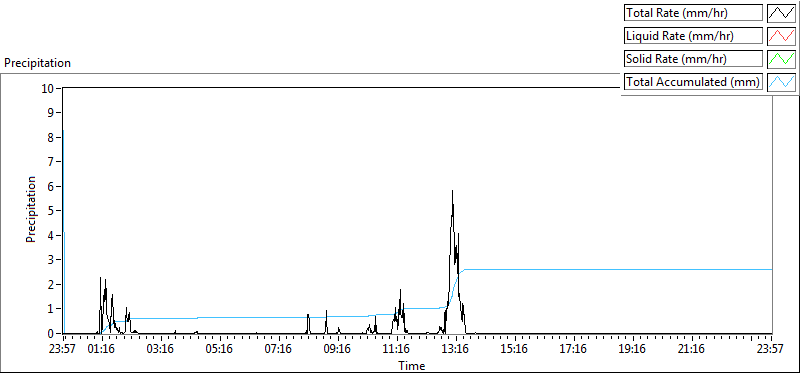Click the Time axis label
The height and width of the screenshot is (373, 800).
pos(411,365)
